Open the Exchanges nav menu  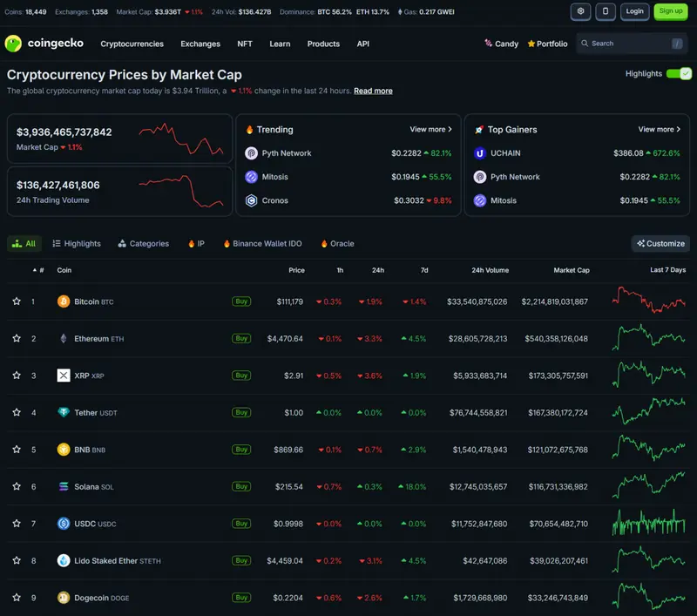tap(200, 44)
